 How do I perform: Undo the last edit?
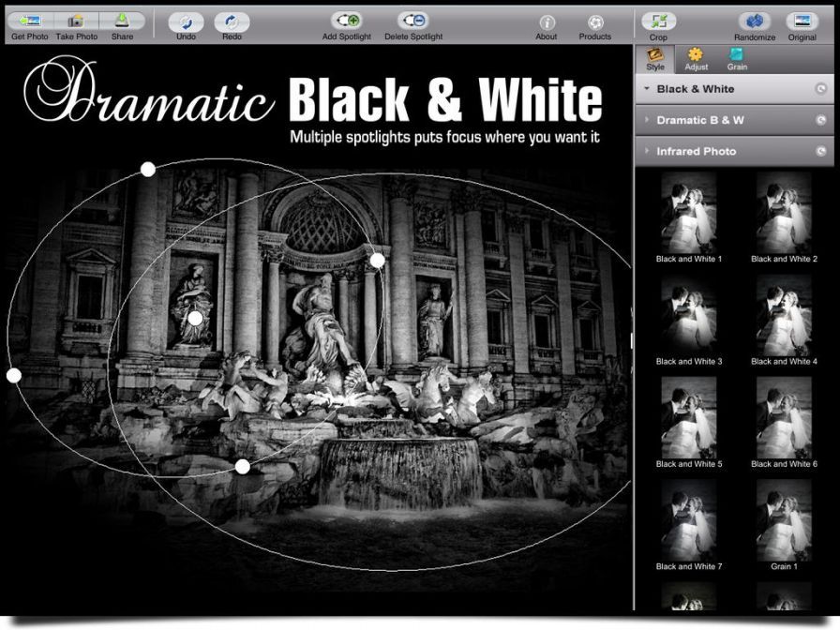click(185, 21)
